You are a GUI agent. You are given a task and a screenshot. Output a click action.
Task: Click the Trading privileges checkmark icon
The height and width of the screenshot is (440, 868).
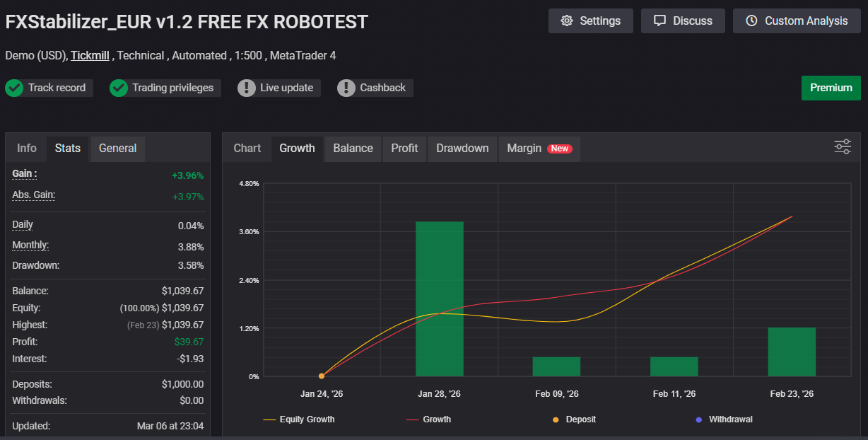(119, 88)
